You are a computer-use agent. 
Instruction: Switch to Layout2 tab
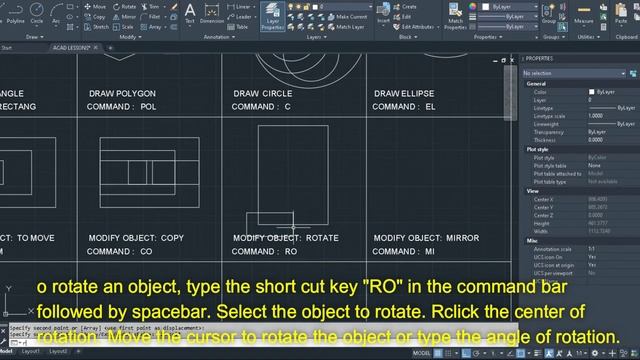[x=58, y=351]
